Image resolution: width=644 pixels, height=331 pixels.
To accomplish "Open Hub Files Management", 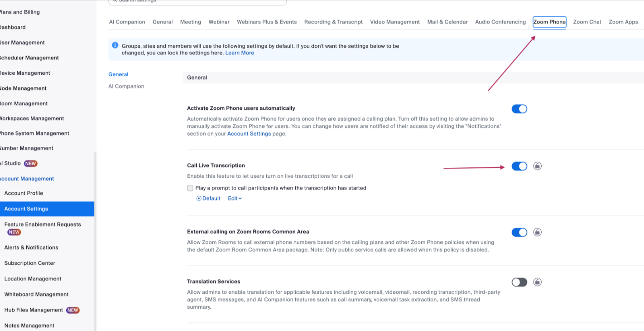I will (34, 310).
